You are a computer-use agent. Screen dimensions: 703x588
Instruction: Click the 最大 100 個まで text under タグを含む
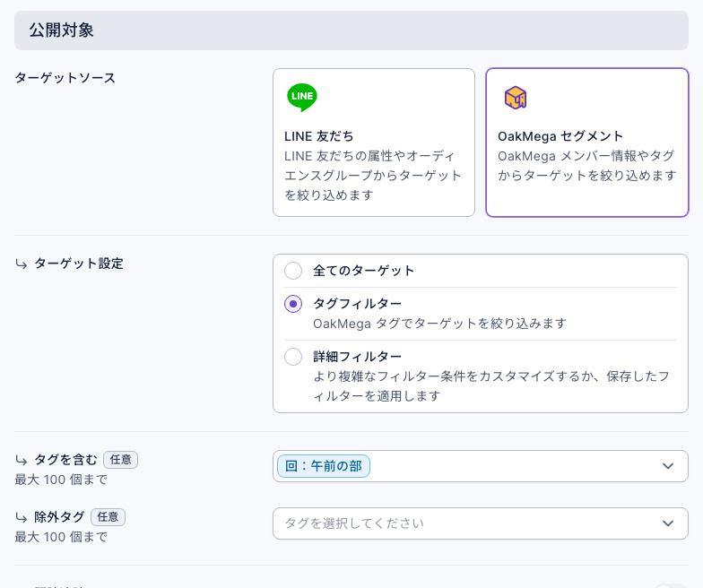[x=61, y=480]
